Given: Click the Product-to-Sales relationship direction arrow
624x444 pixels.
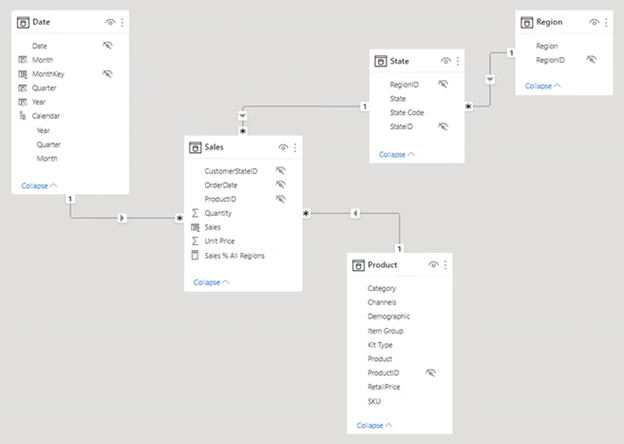Looking at the screenshot, I should click(354, 213).
